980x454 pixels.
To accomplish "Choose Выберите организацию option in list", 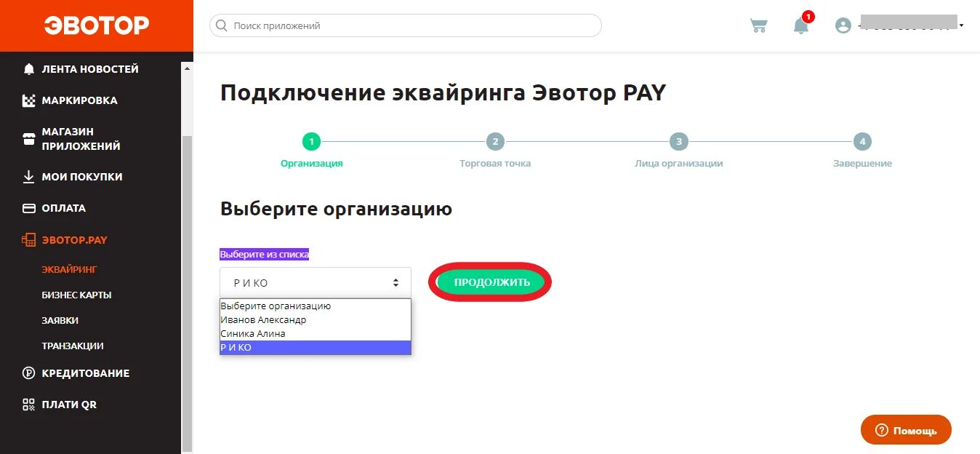I will click(x=316, y=306).
